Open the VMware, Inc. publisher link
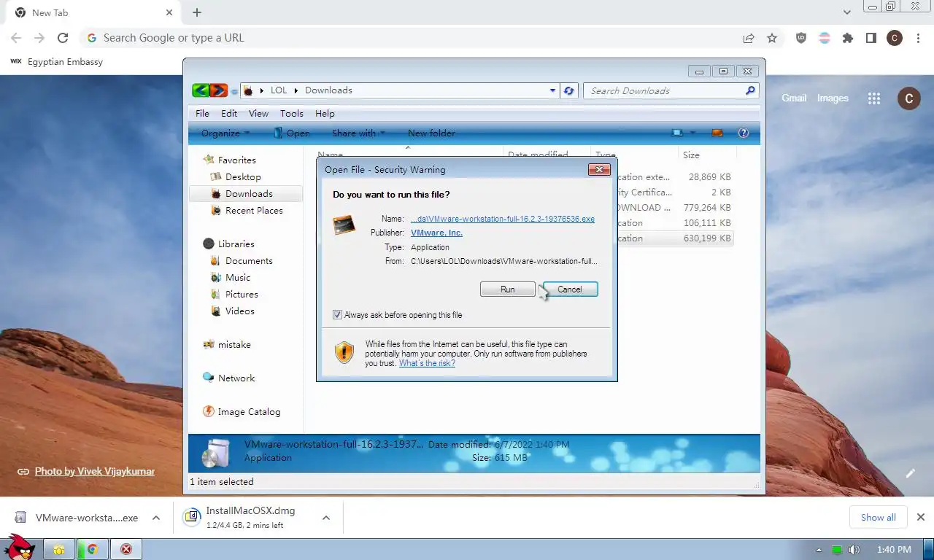The height and width of the screenshot is (560, 934). 436,233
